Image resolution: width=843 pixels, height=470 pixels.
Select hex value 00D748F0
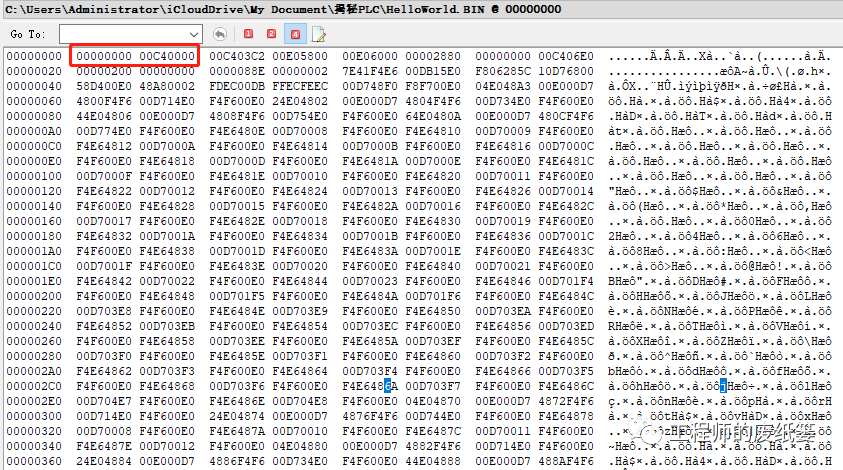(x=370, y=86)
